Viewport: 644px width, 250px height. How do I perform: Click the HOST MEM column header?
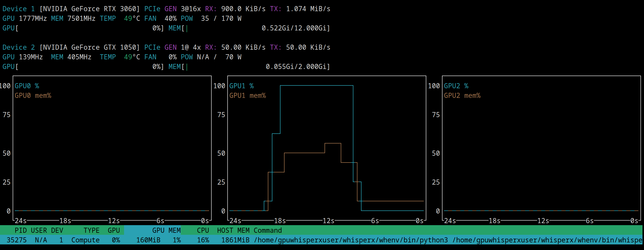(233, 230)
